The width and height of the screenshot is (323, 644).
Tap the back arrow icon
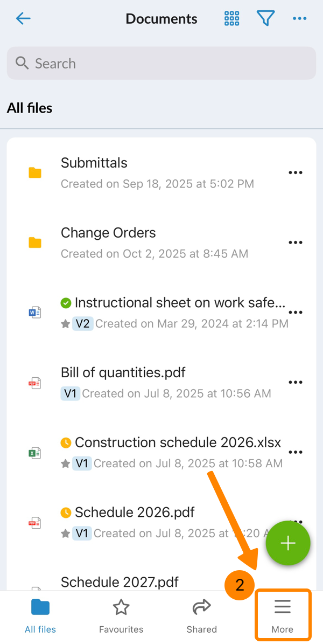tap(24, 19)
